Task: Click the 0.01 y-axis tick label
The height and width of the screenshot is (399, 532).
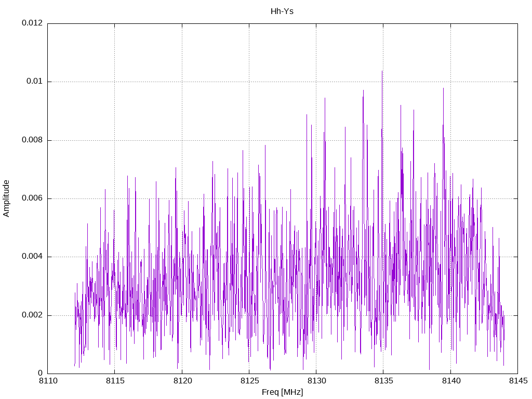Action: pos(35,82)
